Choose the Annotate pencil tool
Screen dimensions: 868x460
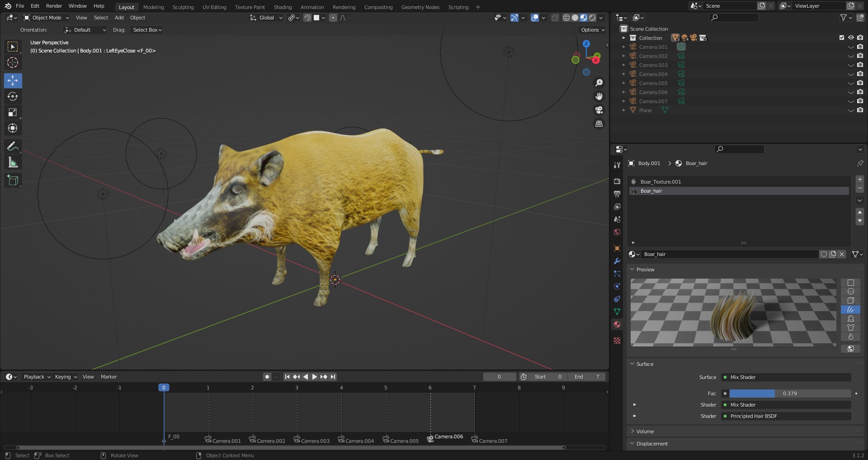pyautogui.click(x=13, y=147)
